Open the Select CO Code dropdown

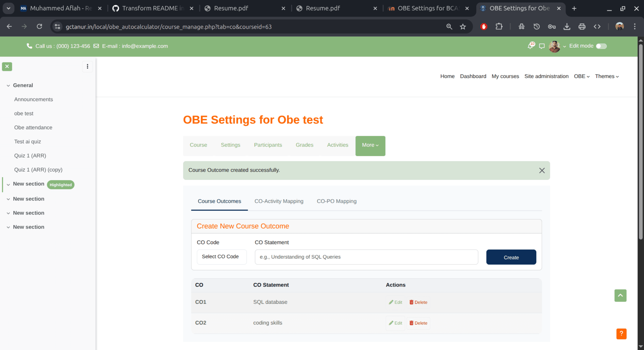click(x=222, y=257)
